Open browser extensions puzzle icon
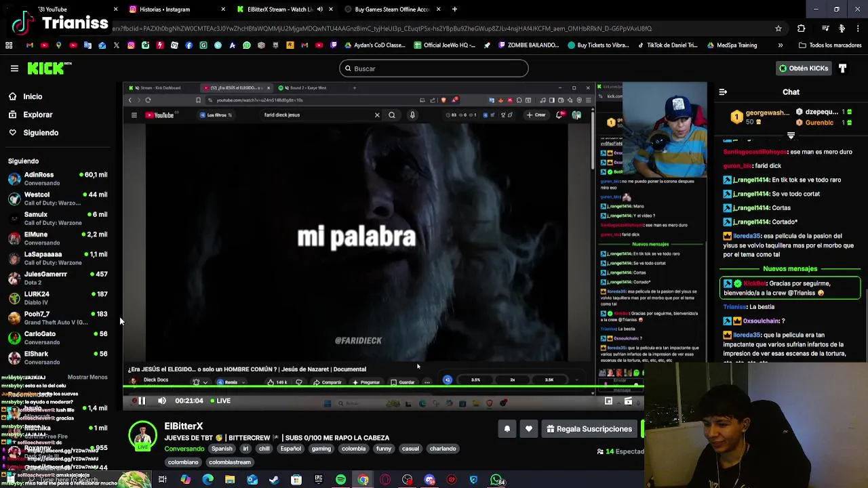The image size is (868, 488). 802,28
